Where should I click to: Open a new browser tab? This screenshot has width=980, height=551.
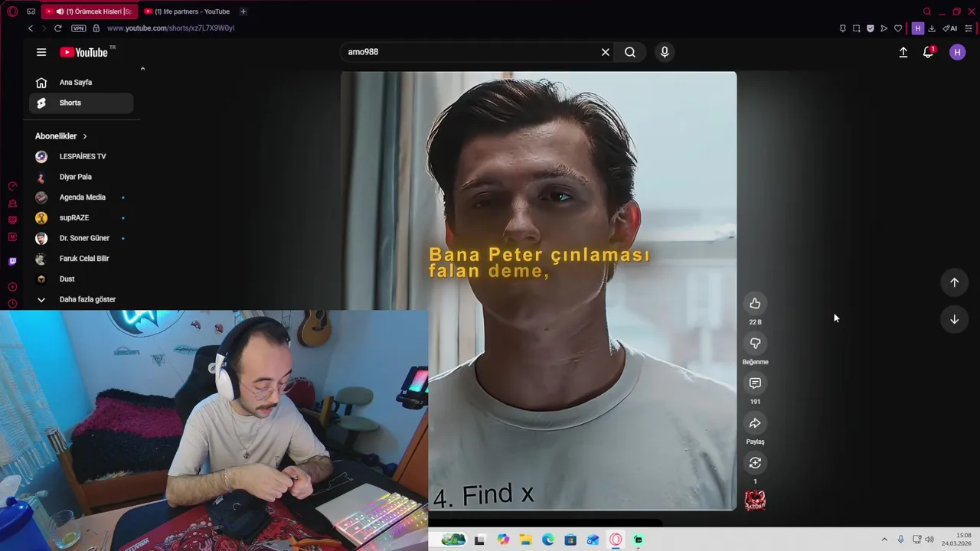[243, 11]
